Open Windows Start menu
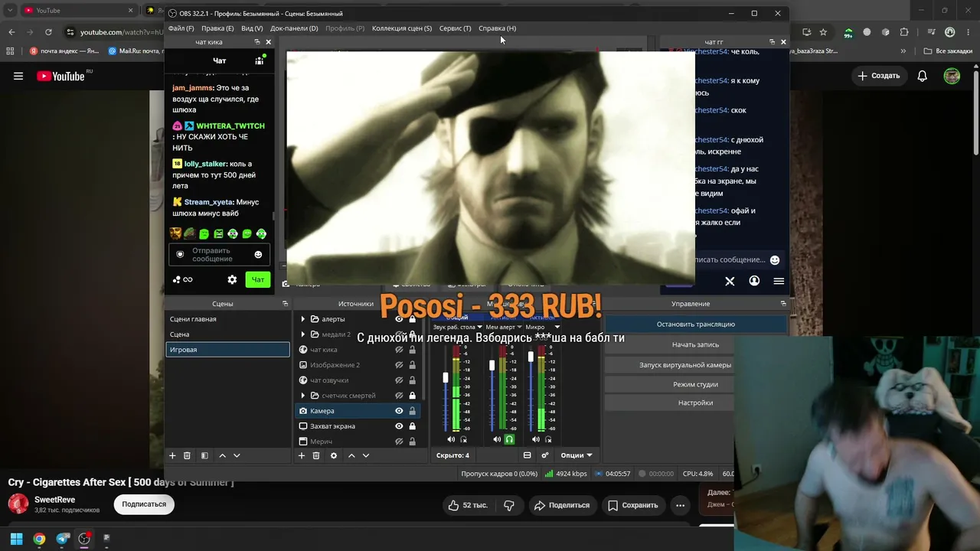Screen dimensions: 980x551 tap(16, 539)
